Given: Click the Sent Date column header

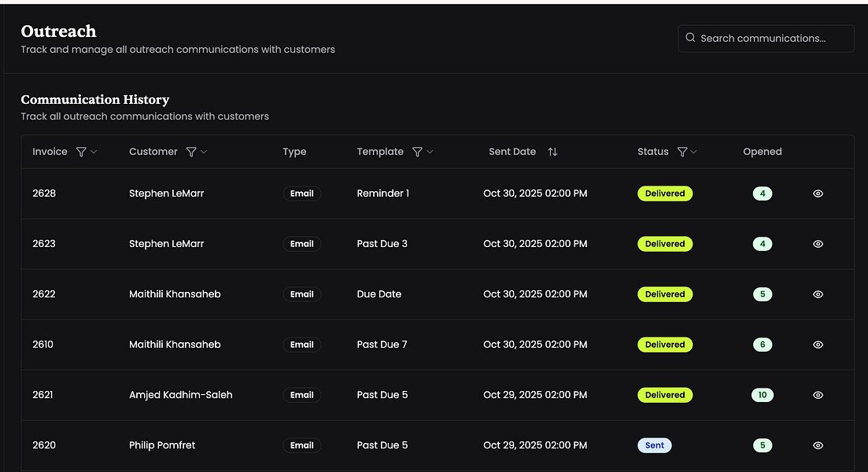Looking at the screenshot, I should (512, 152).
